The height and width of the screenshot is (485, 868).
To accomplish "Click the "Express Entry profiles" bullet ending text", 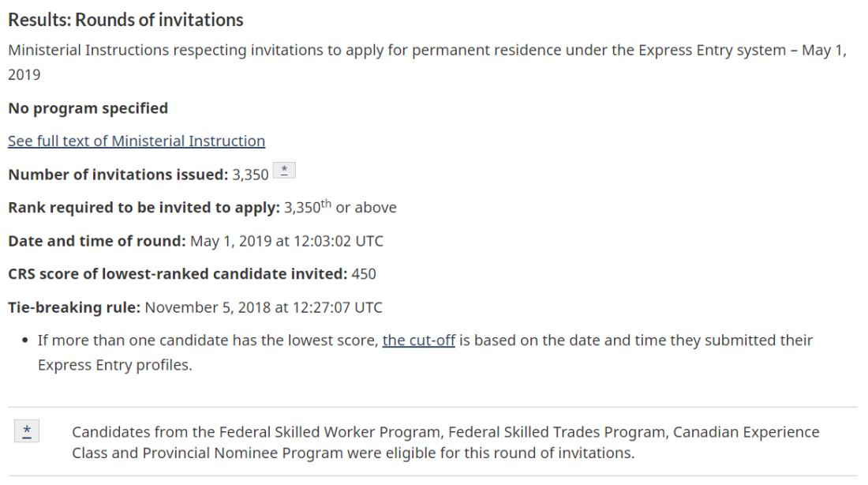I will [114, 366].
